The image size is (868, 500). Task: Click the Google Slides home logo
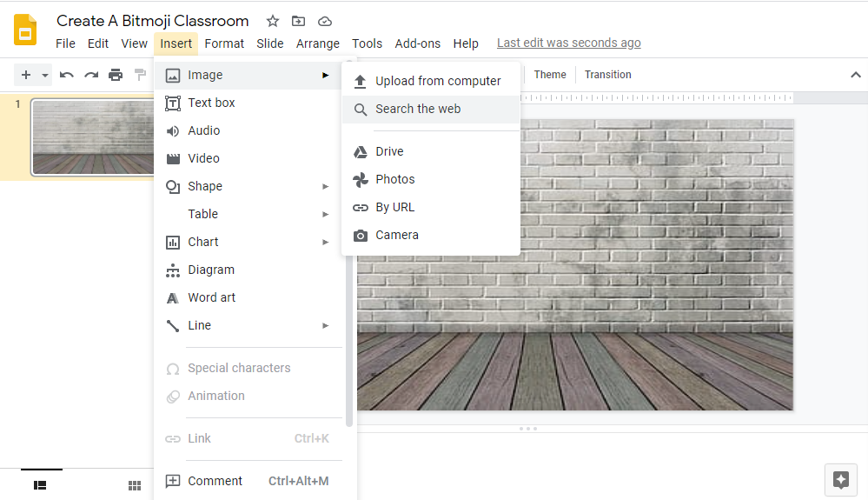(x=26, y=30)
